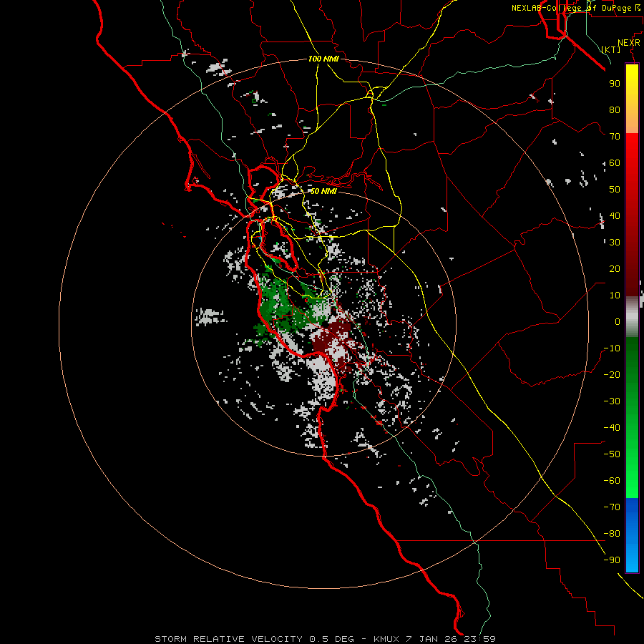The image size is (644, 644).
Task: Click the positive 40 scale value
Action: [x=615, y=215]
